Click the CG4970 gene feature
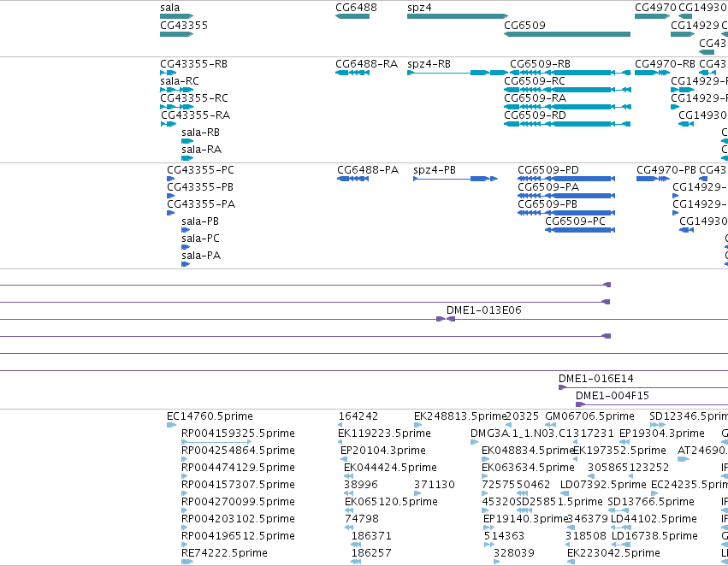728x566 pixels. point(652,16)
